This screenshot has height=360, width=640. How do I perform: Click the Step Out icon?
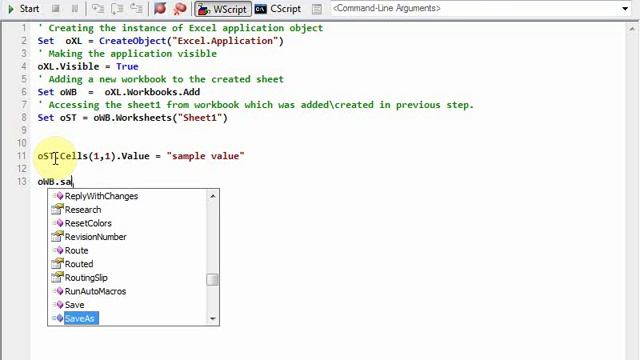[x=136, y=9]
